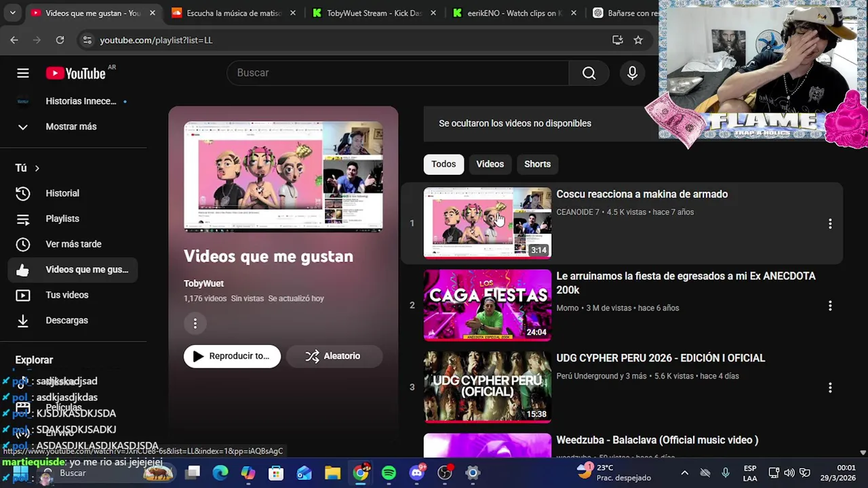This screenshot has width=868, height=488.
Task: Click the Aleatorio shuffle button
Action: (x=334, y=356)
